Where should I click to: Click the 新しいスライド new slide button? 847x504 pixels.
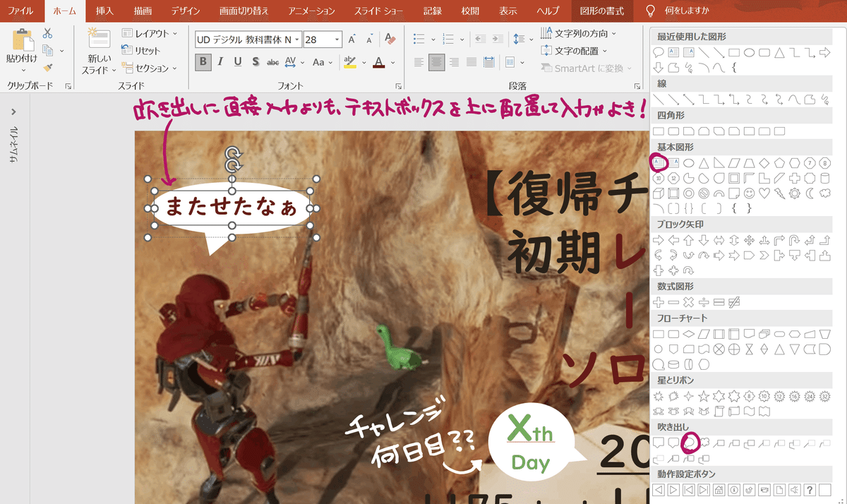(x=98, y=51)
